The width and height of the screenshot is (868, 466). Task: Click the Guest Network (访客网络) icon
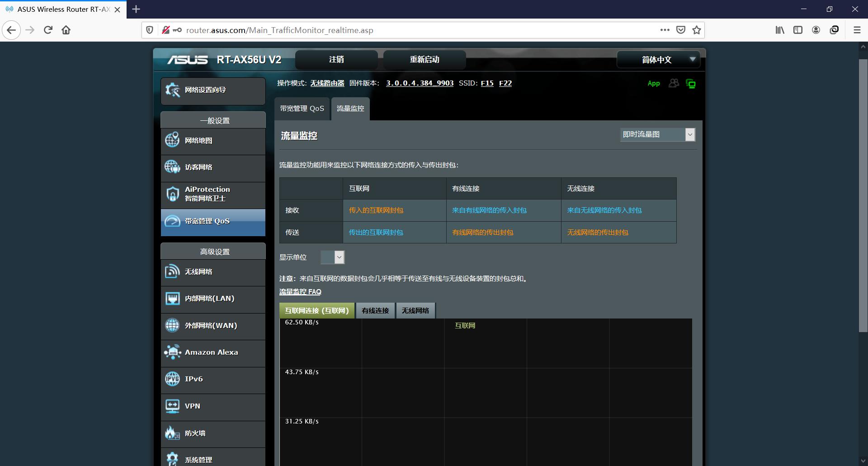point(172,167)
